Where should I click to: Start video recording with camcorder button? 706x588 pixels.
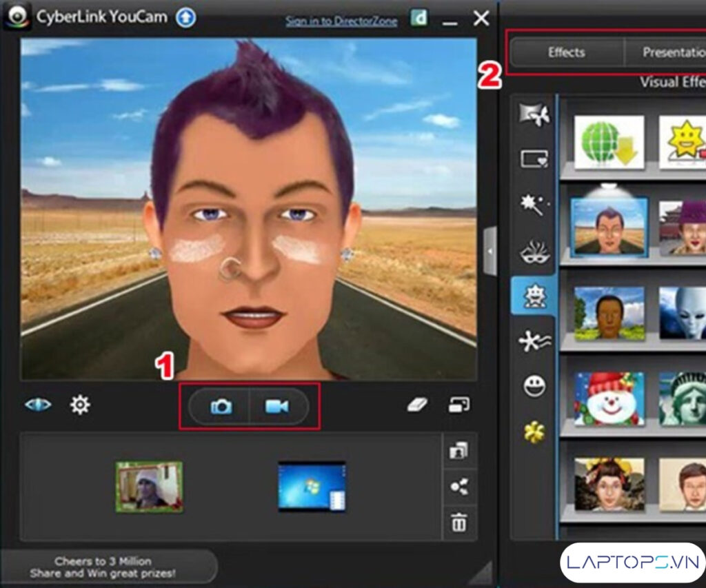277,407
